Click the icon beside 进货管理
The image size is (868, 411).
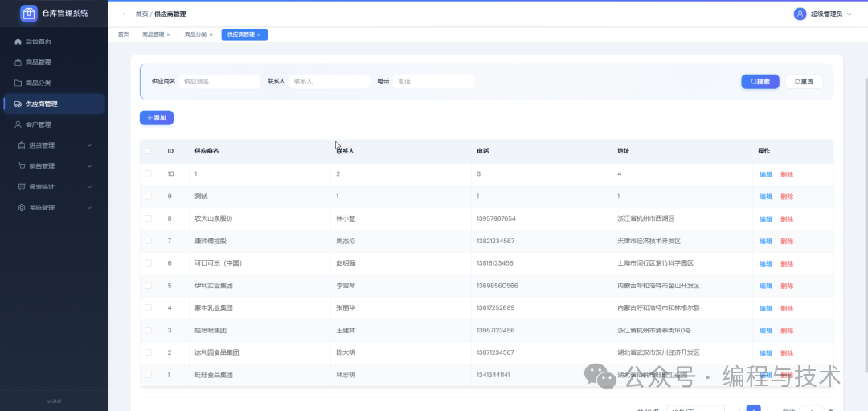(x=22, y=145)
